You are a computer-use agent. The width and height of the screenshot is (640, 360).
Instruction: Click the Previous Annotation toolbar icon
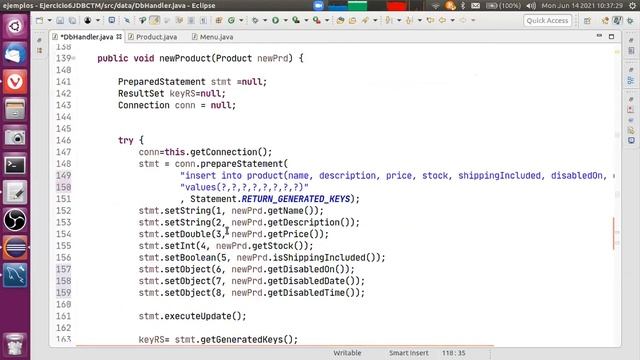pos(409,20)
